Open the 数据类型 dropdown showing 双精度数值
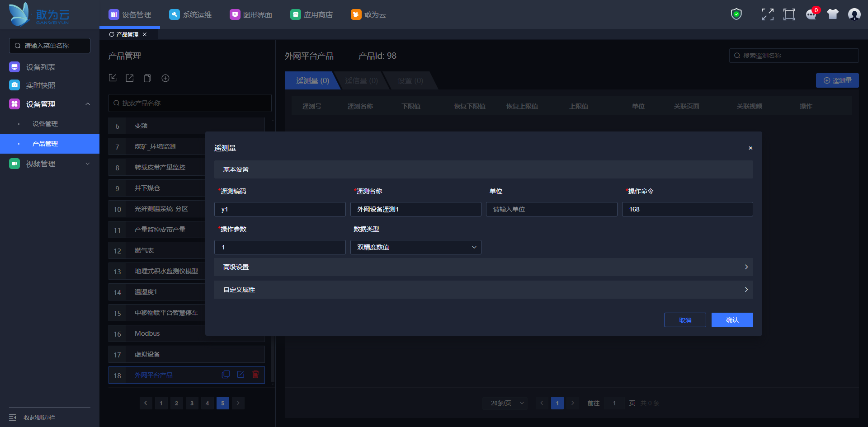 pyautogui.click(x=415, y=247)
